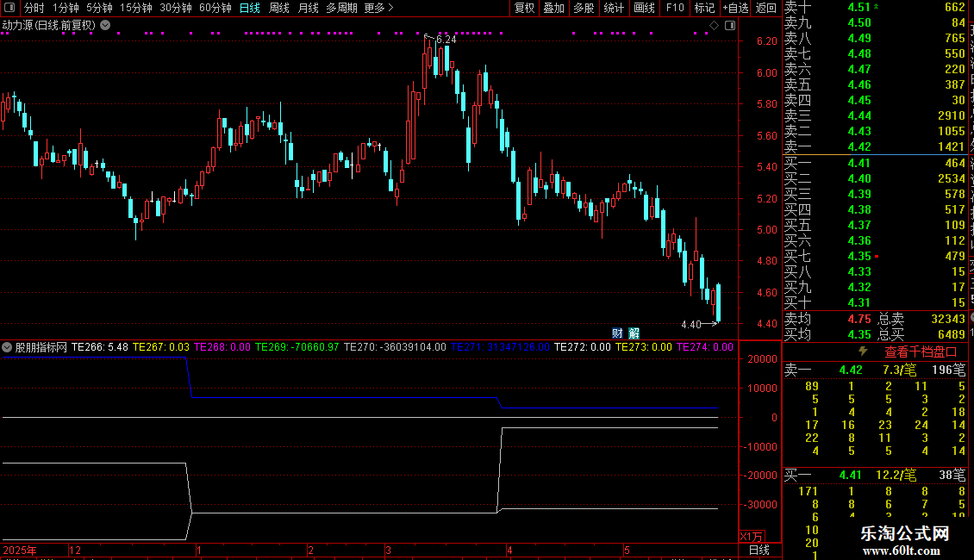Select the 买十 4.31 quote row

click(875, 303)
